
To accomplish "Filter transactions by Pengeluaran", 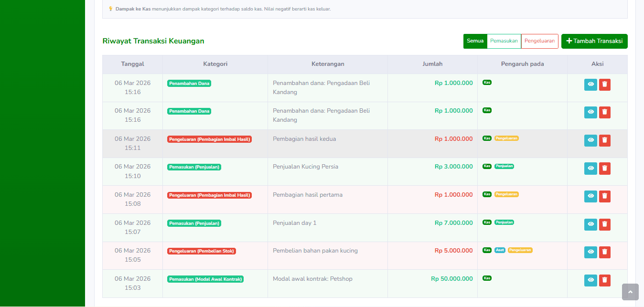I will (540, 41).
